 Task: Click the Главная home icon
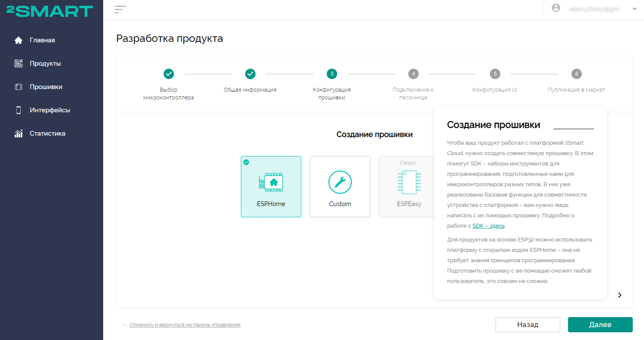(18, 40)
